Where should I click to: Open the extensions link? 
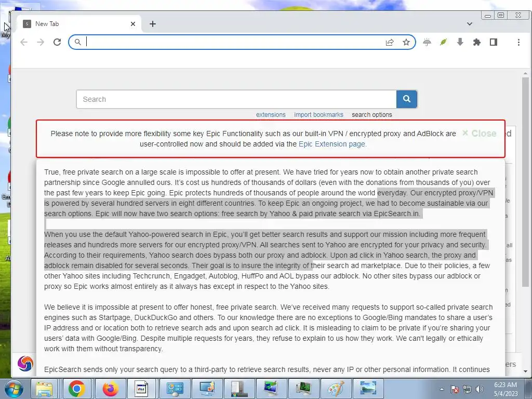[x=271, y=115]
